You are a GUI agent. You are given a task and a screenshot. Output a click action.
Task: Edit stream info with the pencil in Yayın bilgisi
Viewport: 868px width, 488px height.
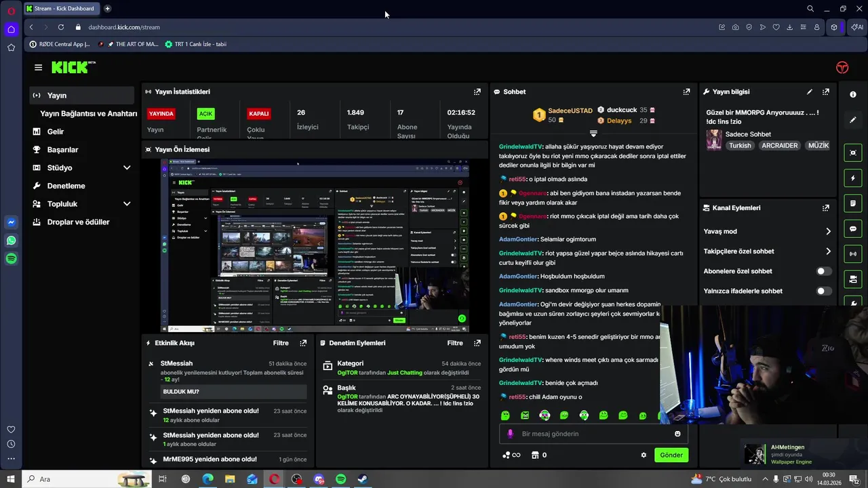(809, 91)
